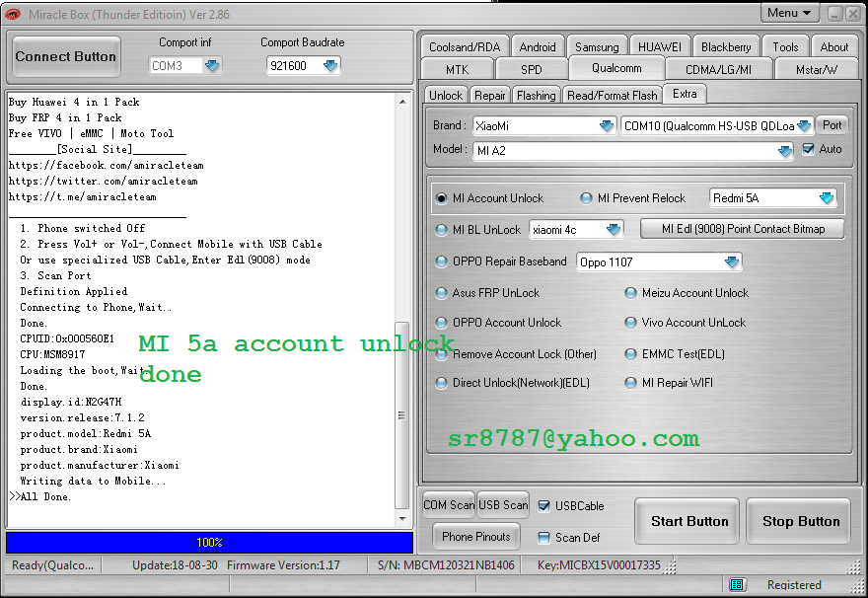Switch to the SPD tab
Image resolution: width=868 pixels, height=598 pixels.
click(x=532, y=70)
